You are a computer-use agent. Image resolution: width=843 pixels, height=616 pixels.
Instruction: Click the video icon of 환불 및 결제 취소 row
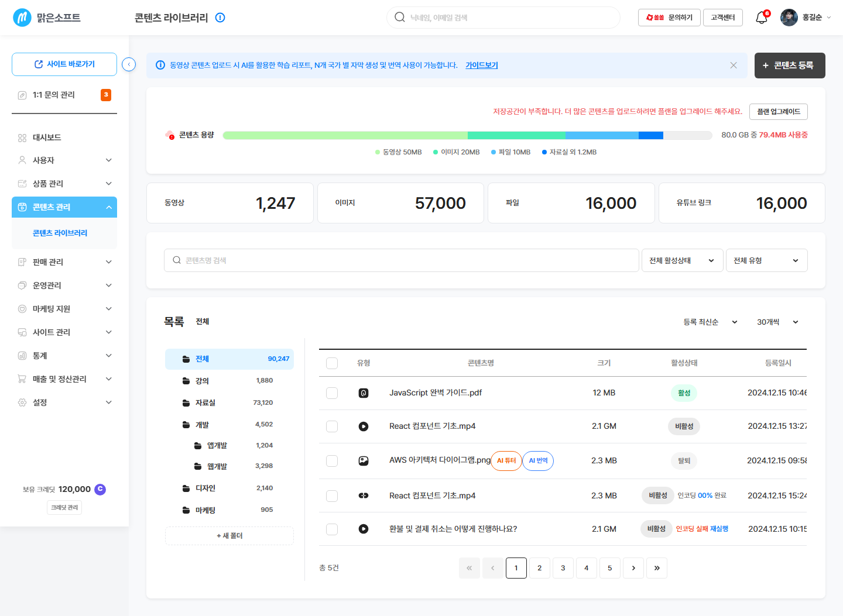pyautogui.click(x=364, y=529)
